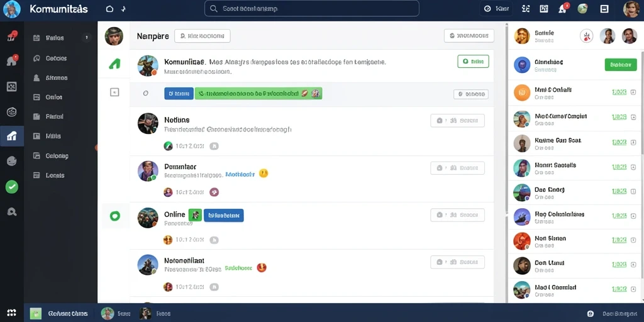644x322 pixels.
Task: Click the panel layout icon in the top bar
Action: click(x=604, y=9)
